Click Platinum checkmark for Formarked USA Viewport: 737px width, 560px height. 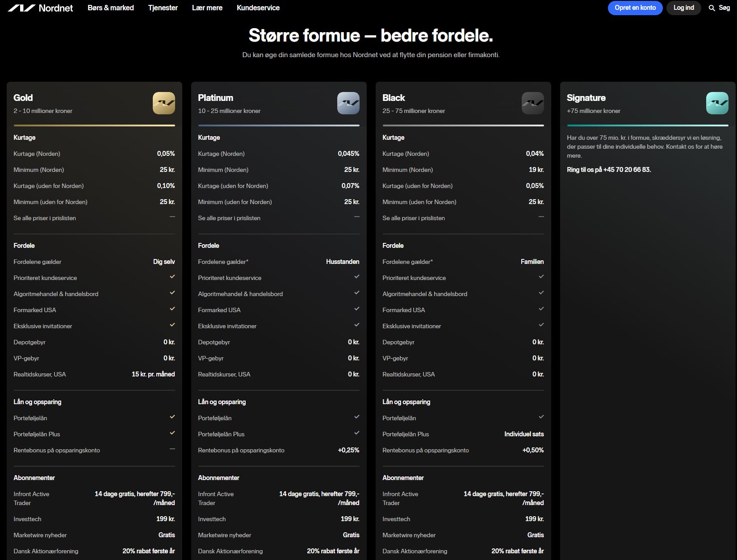pyautogui.click(x=357, y=309)
